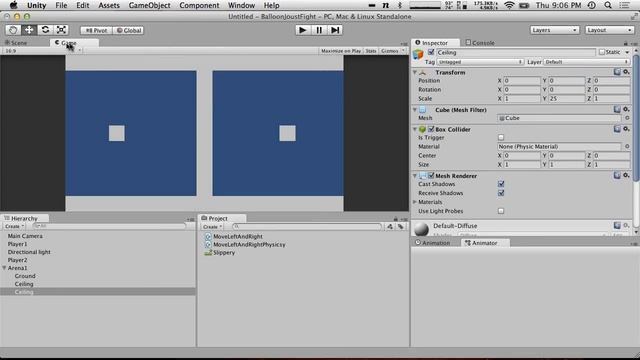Click Project search by type icon
The height and width of the screenshot is (360, 640).
[390, 227]
